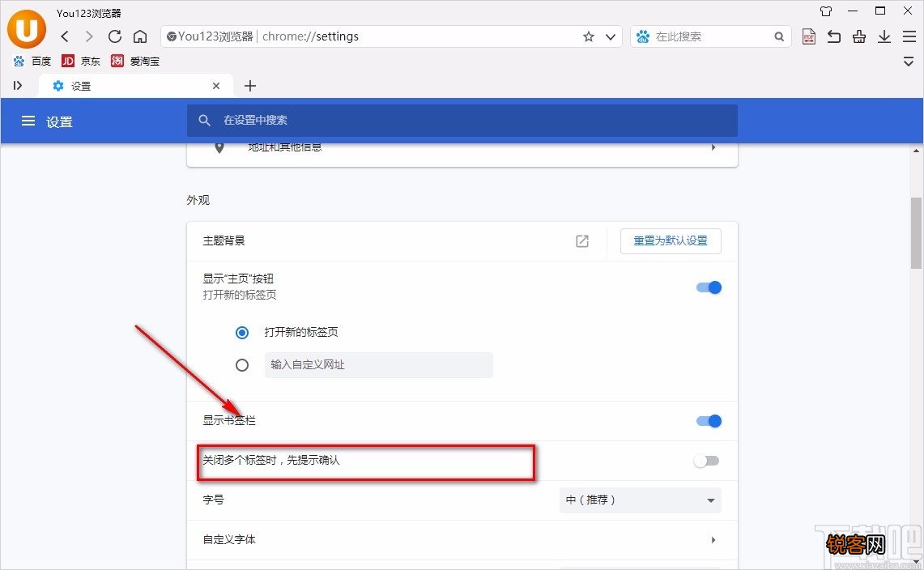Open the hamburger menu in toolbar

point(909,36)
